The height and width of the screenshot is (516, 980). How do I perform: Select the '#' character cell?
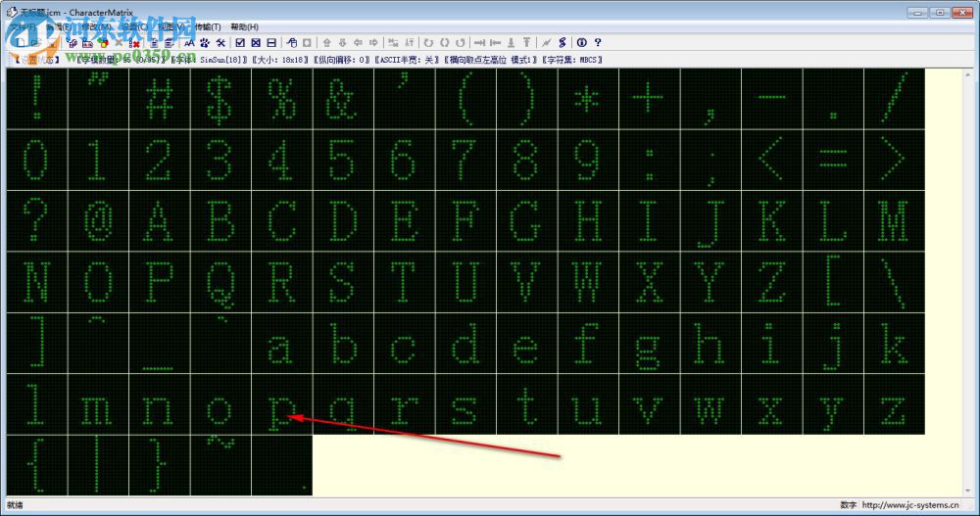pos(160,99)
